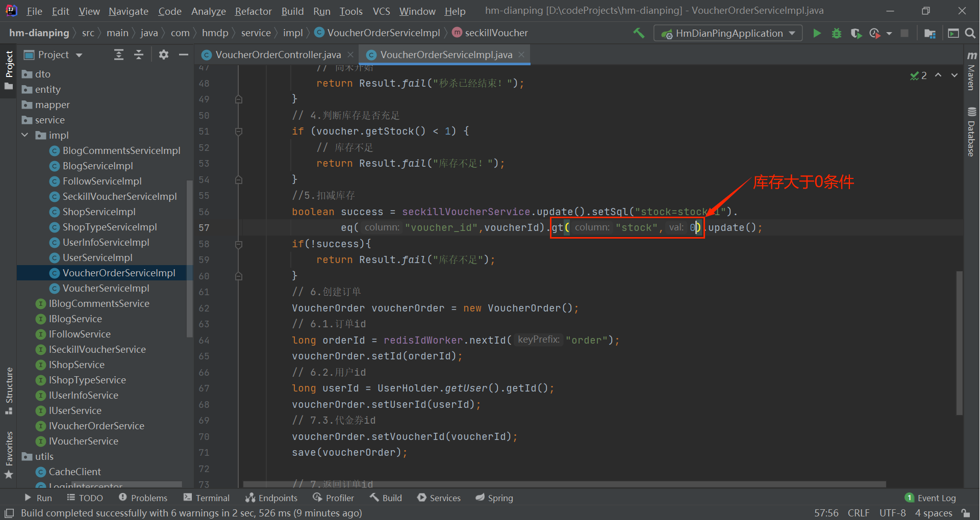Start debugging with the bug icon

(837, 33)
